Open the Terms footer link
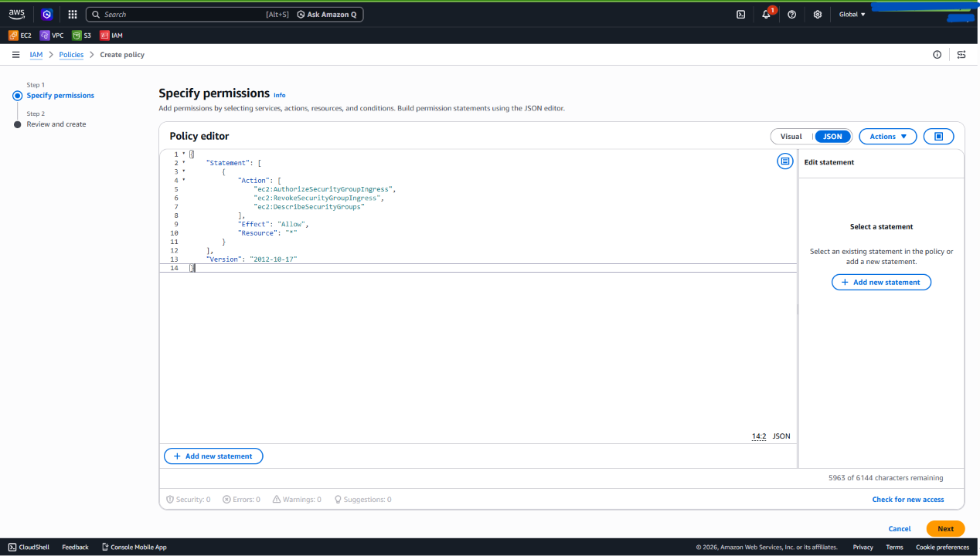Image resolution: width=980 pixels, height=556 pixels. [x=894, y=548]
